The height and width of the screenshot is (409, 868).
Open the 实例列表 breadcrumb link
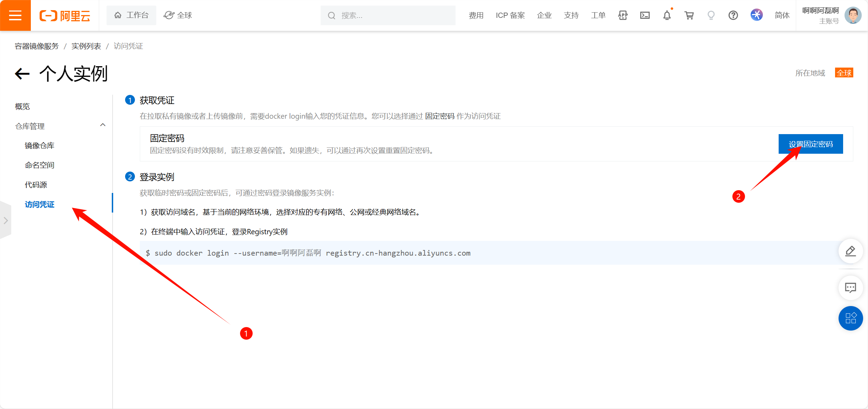[86, 46]
